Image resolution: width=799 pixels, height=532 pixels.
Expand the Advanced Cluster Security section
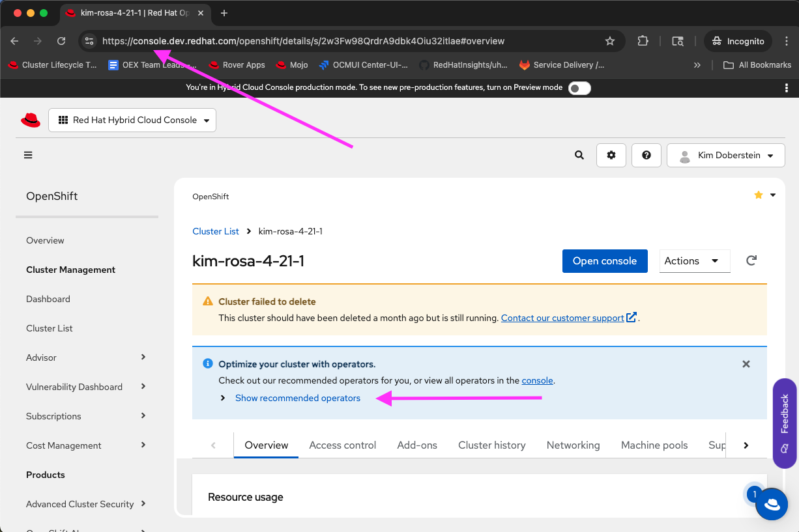pyautogui.click(x=86, y=504)
